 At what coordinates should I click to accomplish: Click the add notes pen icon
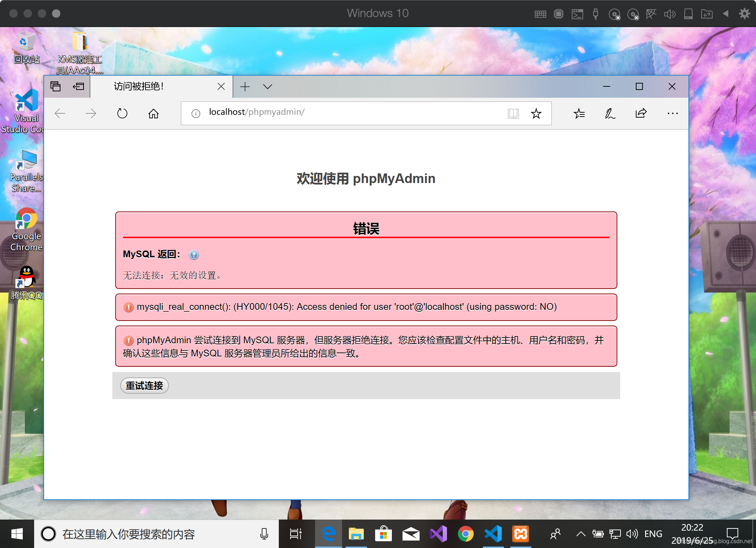(x=610, y=113)
